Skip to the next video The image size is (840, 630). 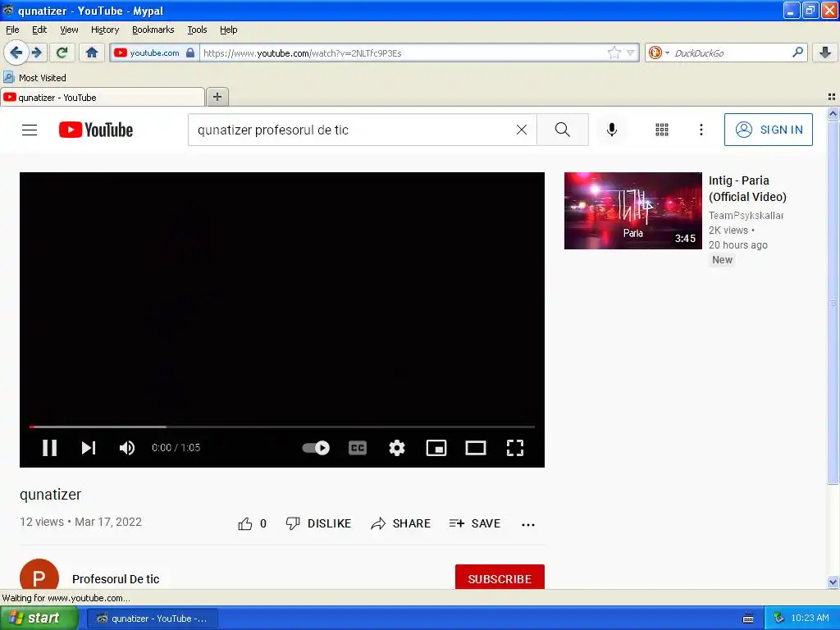point(89,448)
